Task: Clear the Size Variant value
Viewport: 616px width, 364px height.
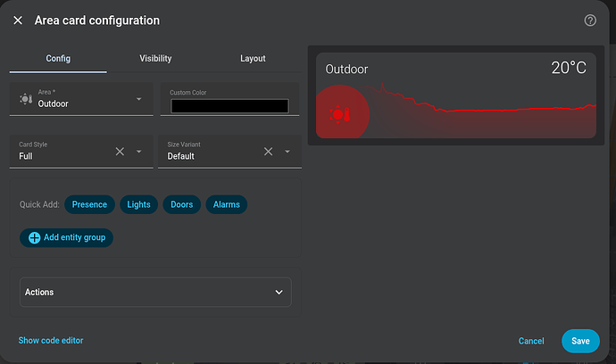Action: coord(269,152)
